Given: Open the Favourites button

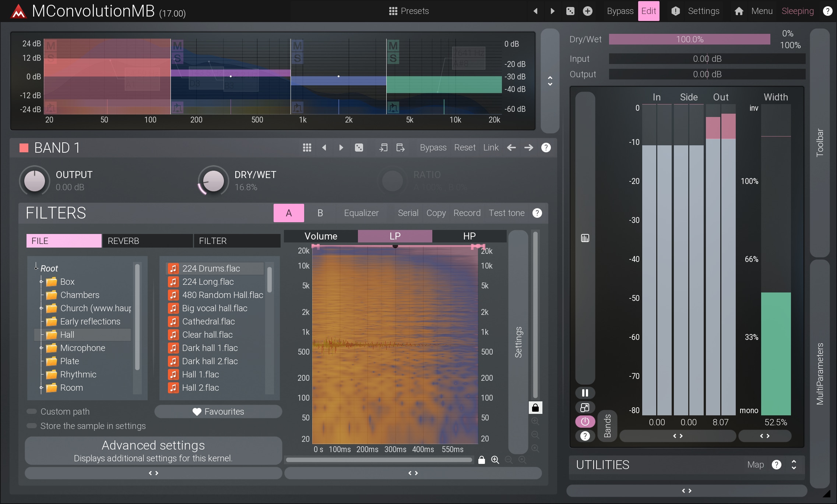Looking at the screenshot, I should pyautogui.click(x=218, y=411).
